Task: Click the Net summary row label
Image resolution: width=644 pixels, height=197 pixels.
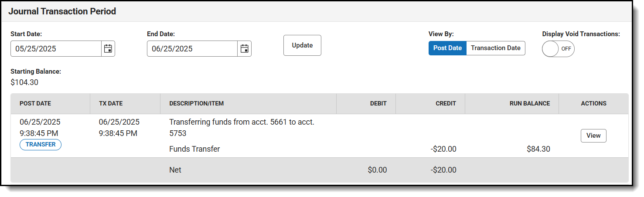Action: [175, 170]
